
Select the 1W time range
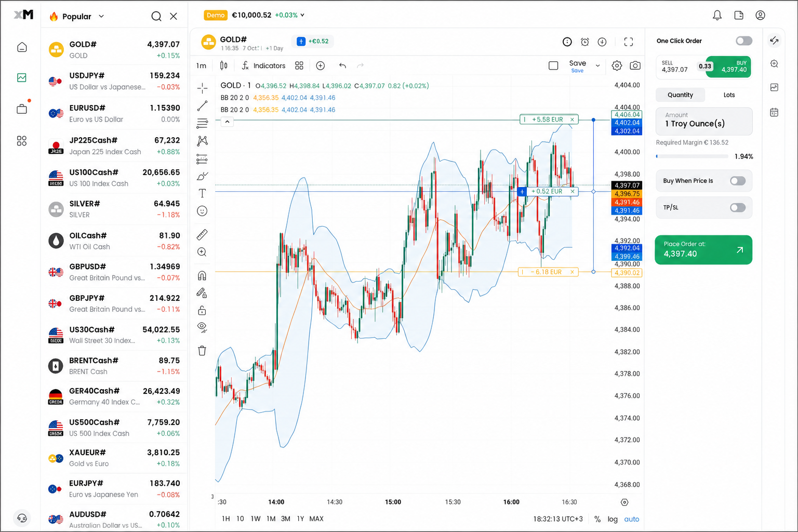pyautogui.click(x=256, y=518)
